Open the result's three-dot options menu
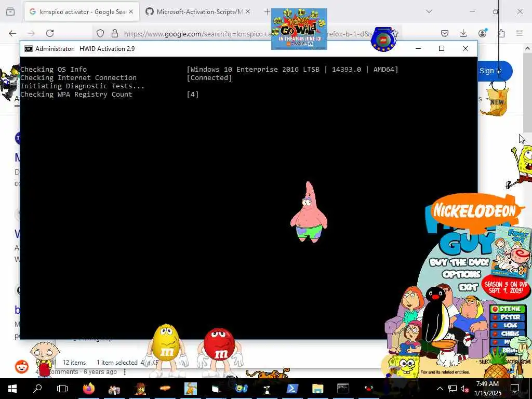This screenshot has width=532, height=399. (125, 372)
